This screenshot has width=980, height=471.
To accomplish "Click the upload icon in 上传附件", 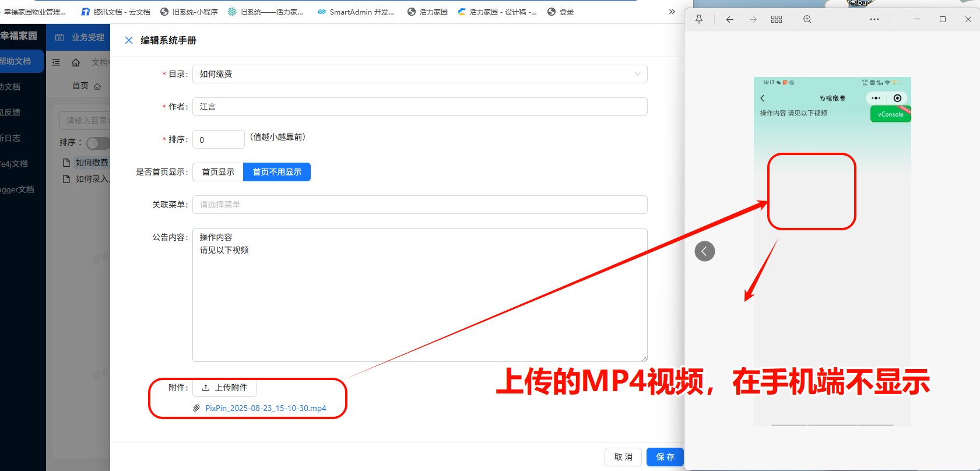I will pyautogui.click(x=206, y=388).
